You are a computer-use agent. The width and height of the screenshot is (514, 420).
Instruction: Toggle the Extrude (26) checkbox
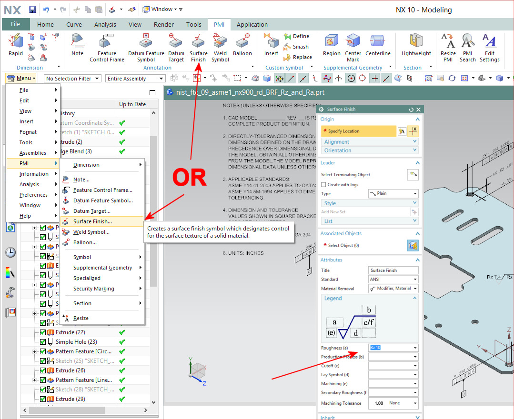43,370
